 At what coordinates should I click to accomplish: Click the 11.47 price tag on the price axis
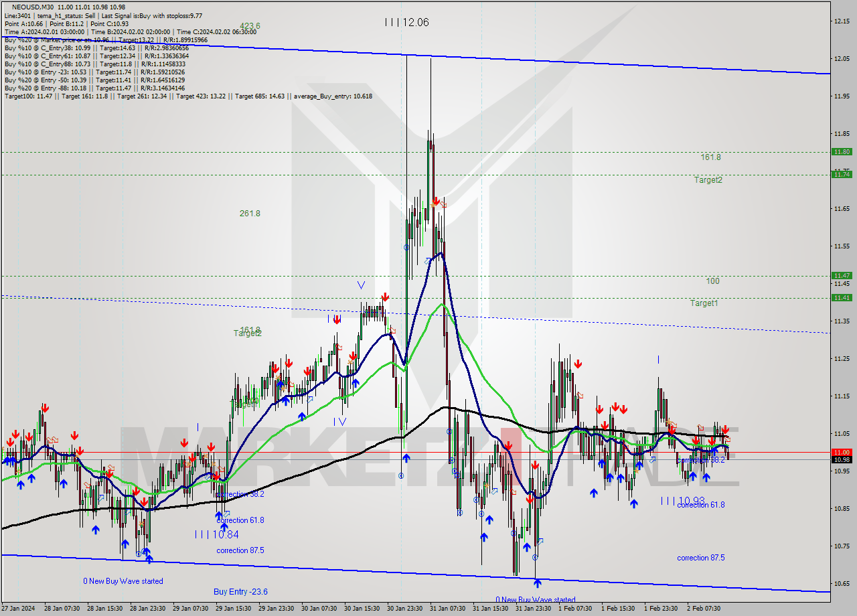tap(842, 275)
